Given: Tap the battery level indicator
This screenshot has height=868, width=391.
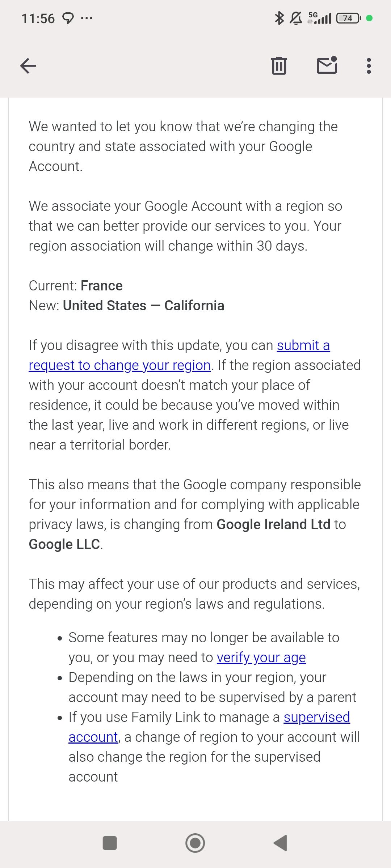Looking at the screenshot, I should [x=348, y=18].
